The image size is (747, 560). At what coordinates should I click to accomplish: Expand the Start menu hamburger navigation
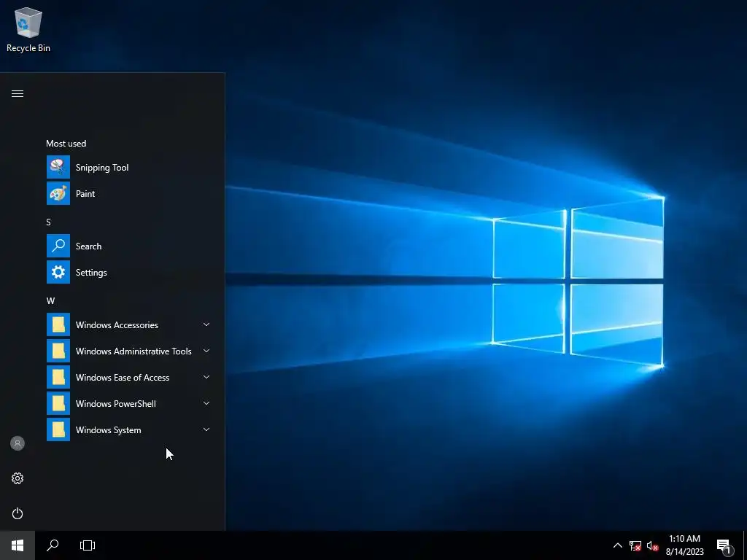(18, 94)
